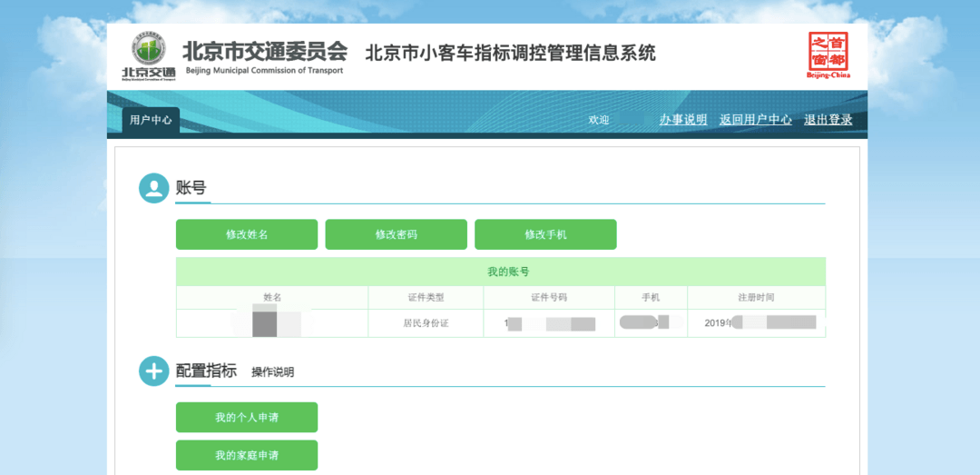Open 我的家庭申请
This screenshot has height=475, width=980.
pos(247,455)
